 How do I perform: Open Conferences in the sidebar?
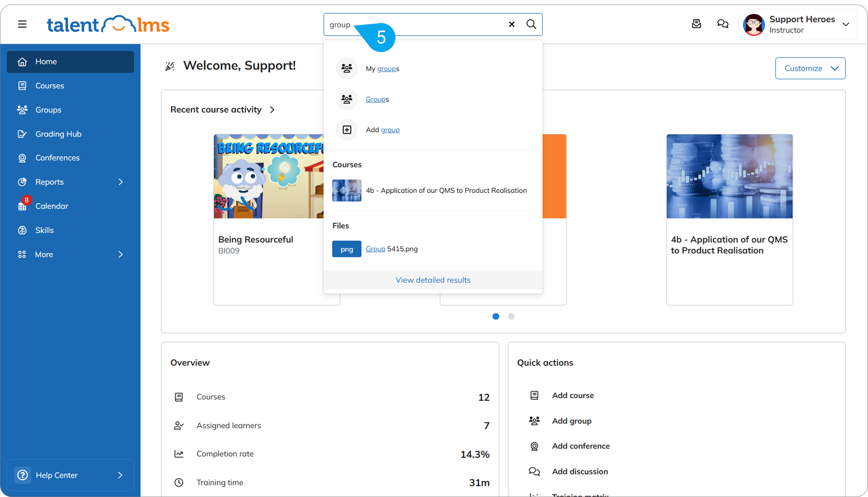point(71,158)
